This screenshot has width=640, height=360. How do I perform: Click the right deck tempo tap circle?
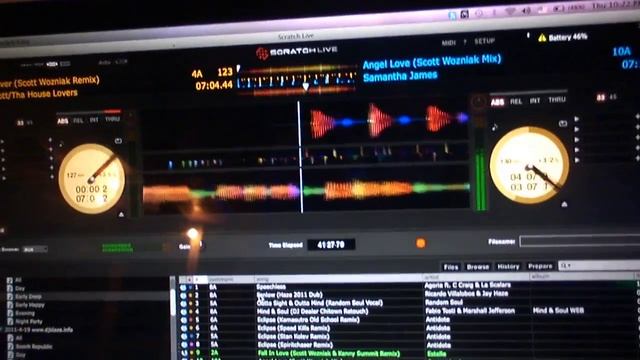[x=478, y=102]
